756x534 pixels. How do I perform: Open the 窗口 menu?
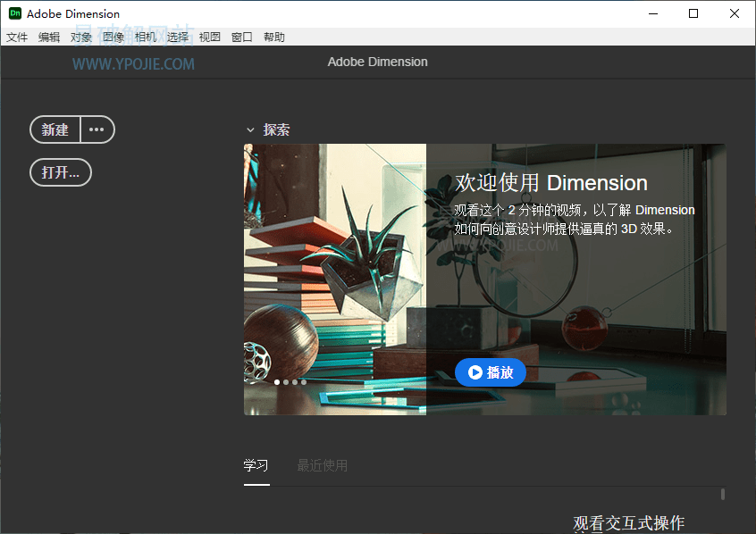click(x=242, y=38)
